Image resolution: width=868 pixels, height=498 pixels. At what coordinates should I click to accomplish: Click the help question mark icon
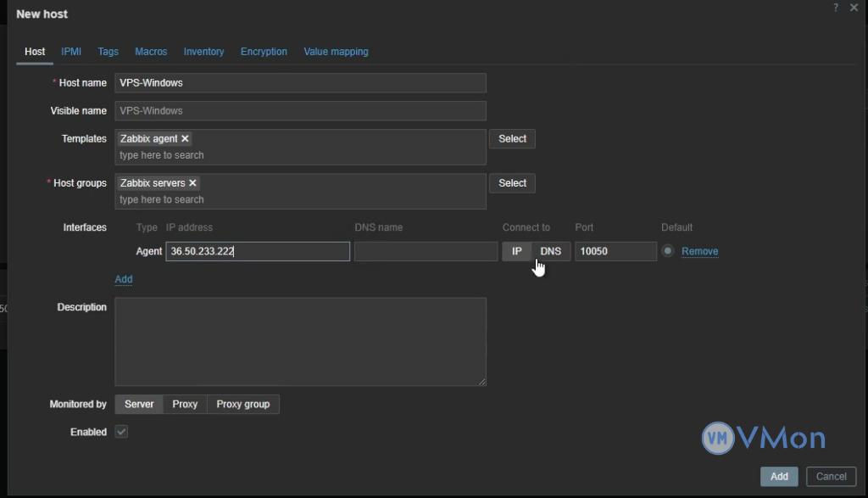point(836,8)
